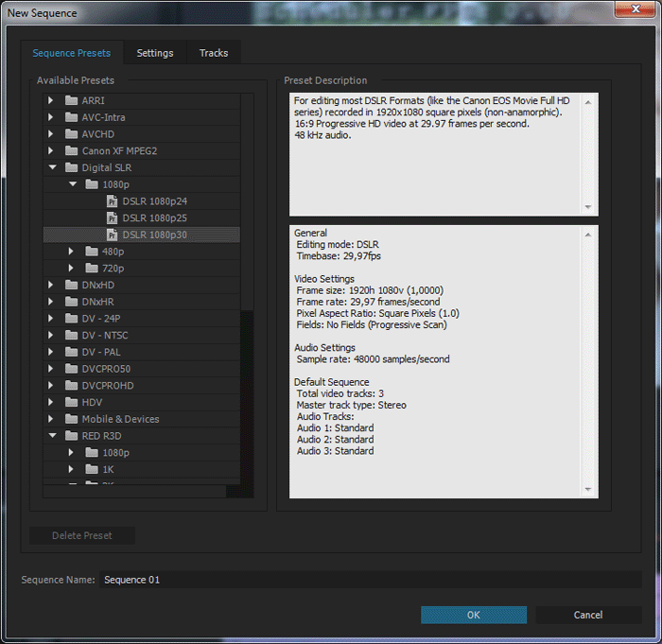Expand the Canon XF MPEG2 folder
Screen dimensions: 662x644
coord(51,150)
